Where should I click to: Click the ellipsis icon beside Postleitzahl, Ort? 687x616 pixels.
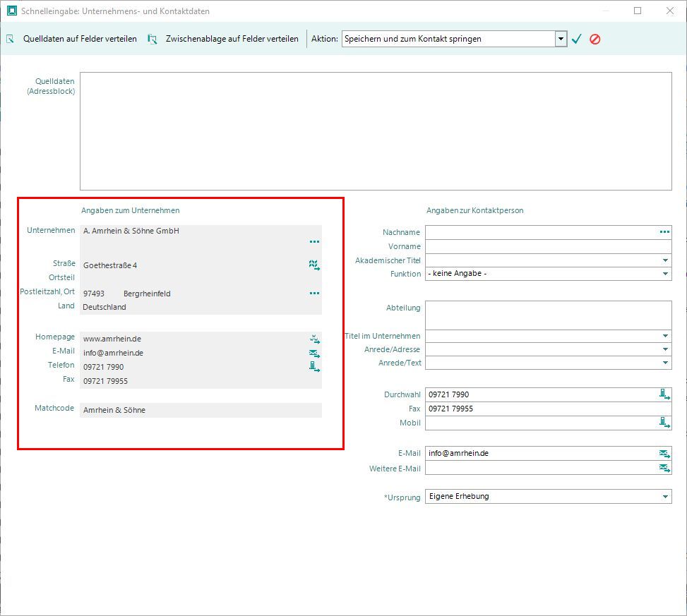click(x=314, y=293)
